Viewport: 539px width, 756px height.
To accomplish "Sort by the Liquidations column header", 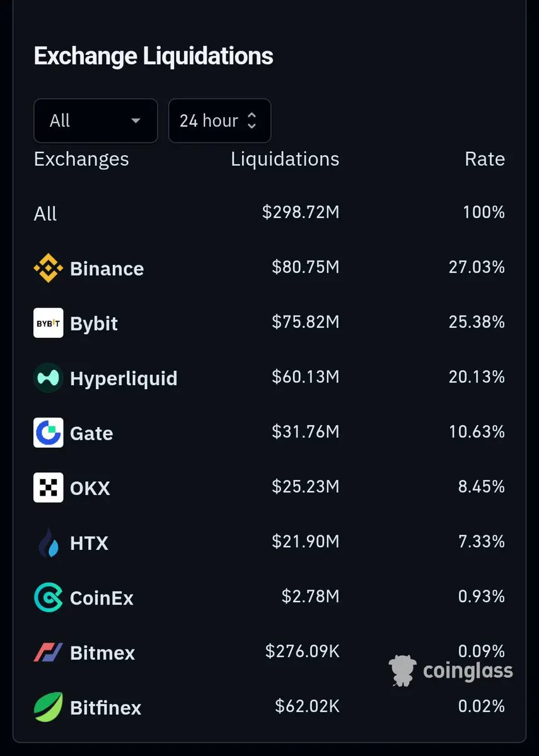I will [x=285, y=159].
